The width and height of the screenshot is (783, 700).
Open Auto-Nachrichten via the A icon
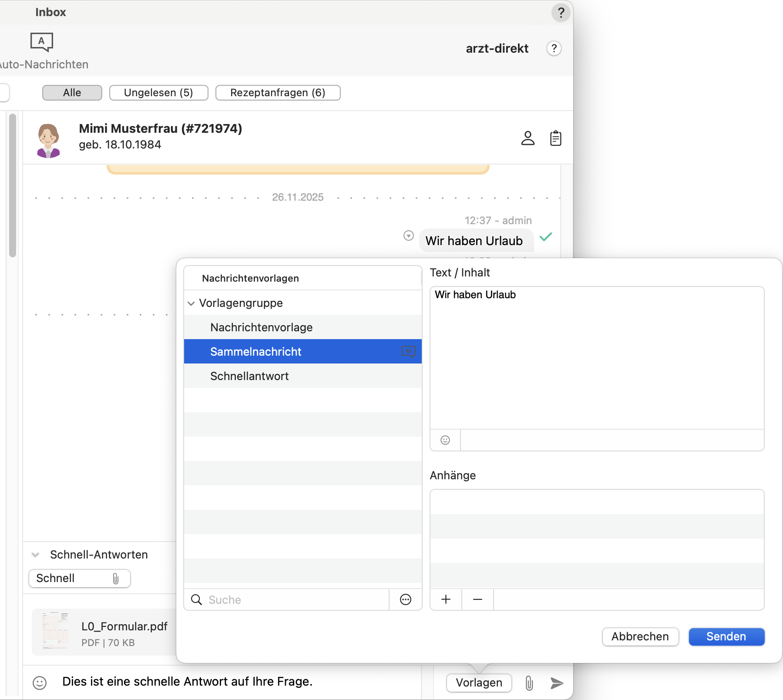42,42
